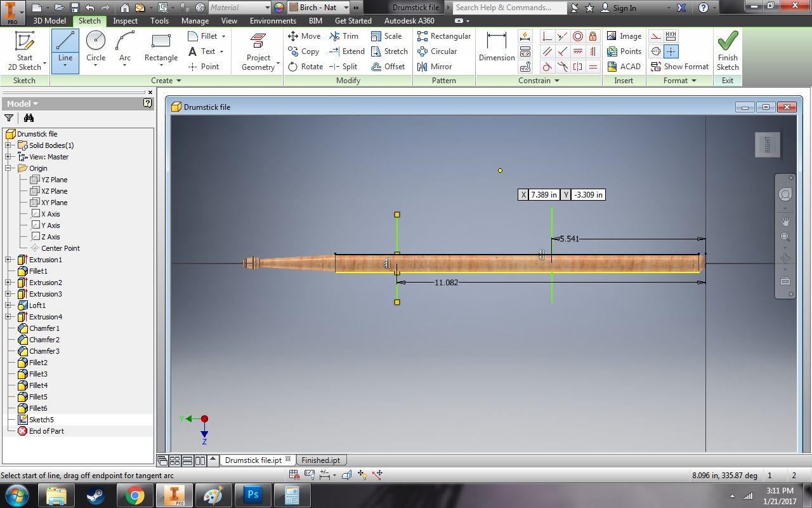Open the Finished.ipt document tab
This screenshot has width=812, height=508.
coord(320,460)
